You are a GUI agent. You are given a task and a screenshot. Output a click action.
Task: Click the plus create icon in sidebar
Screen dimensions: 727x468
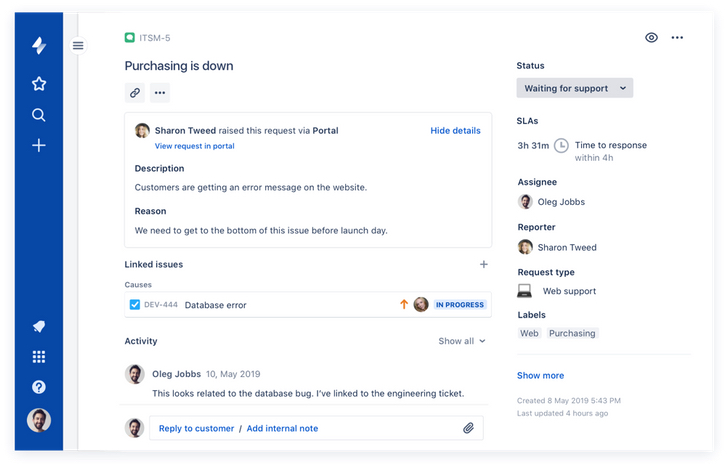[x=39, y=145]
